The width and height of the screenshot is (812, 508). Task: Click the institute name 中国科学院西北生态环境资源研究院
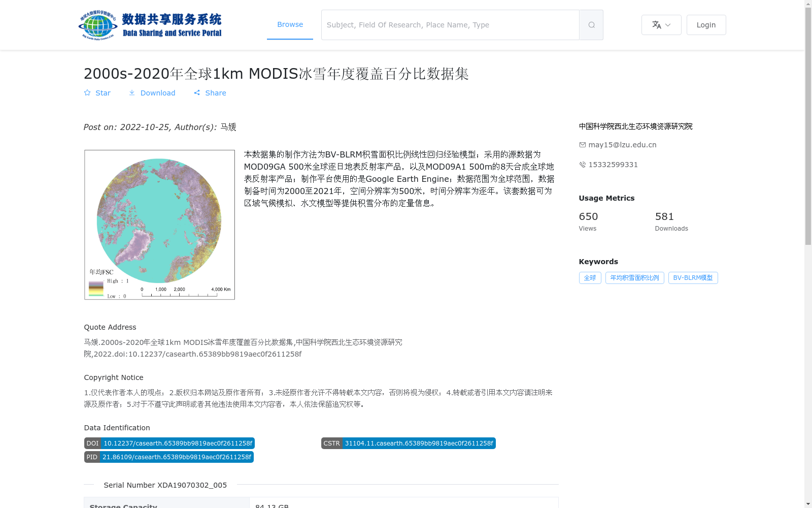635,126
